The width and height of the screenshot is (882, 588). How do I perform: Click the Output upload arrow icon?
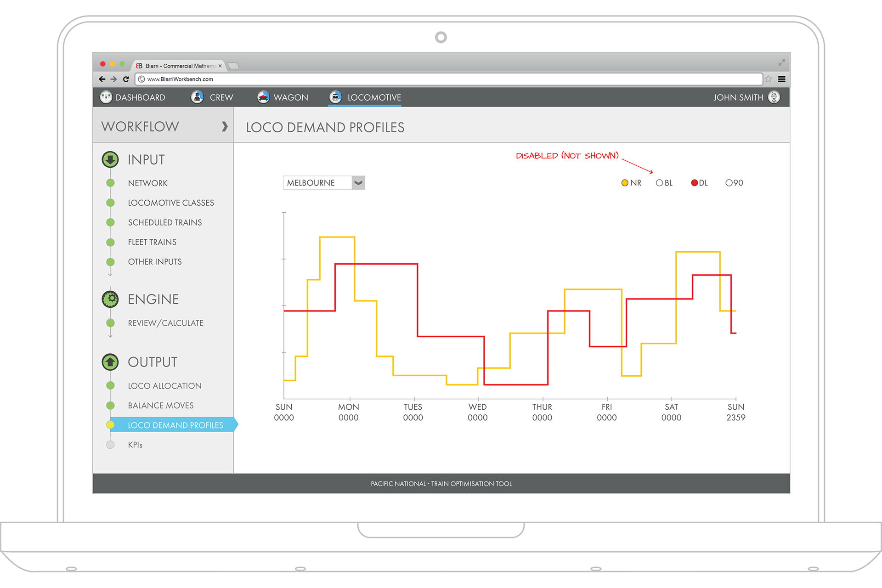[110, 362]
